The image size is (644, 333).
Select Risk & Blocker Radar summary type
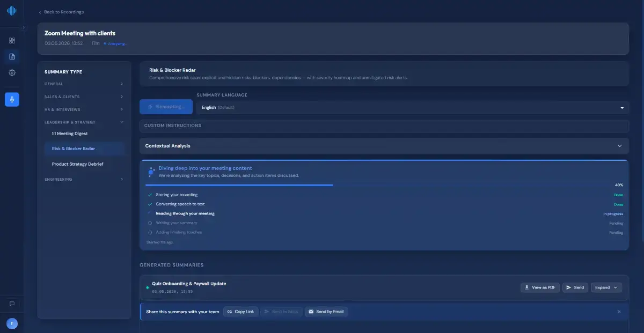pos(85,149)
